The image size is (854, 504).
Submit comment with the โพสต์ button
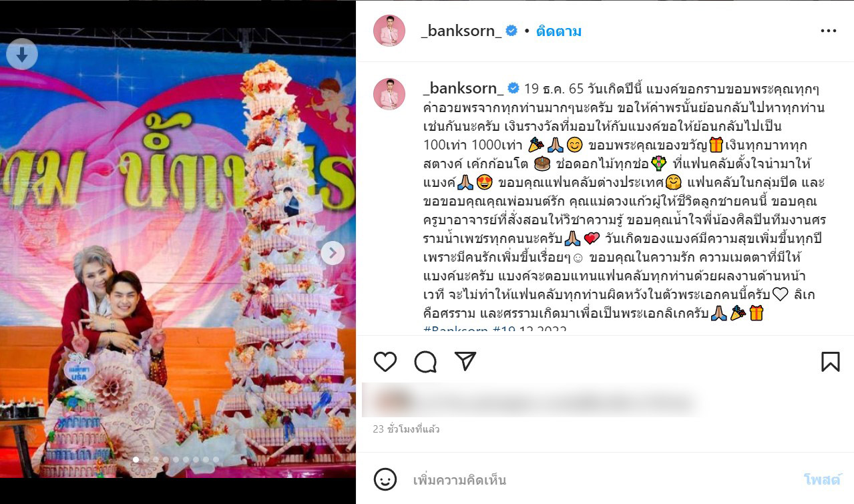pyautogui.click(x=821, y=480)
